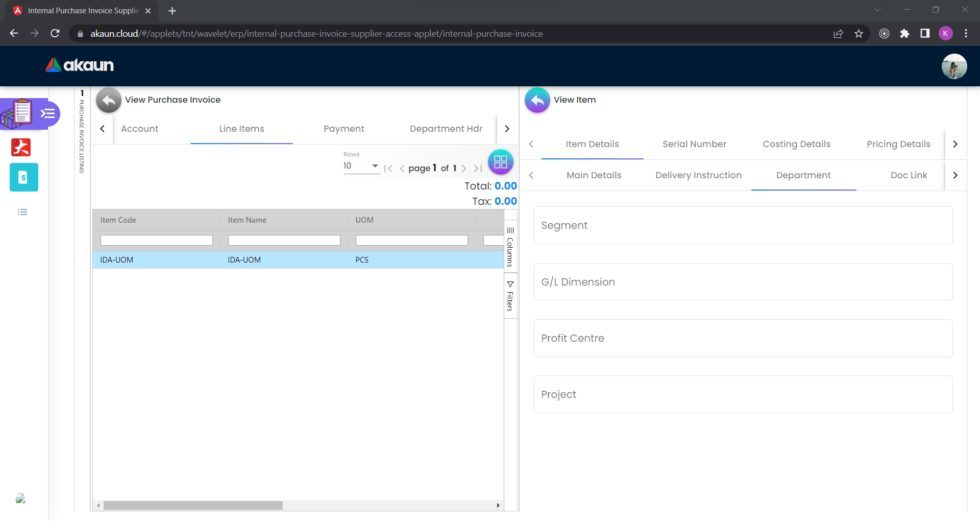Click the gray back arrow beside View Purchase Invoice
980x521 pixels.
[x=108, y=100]
